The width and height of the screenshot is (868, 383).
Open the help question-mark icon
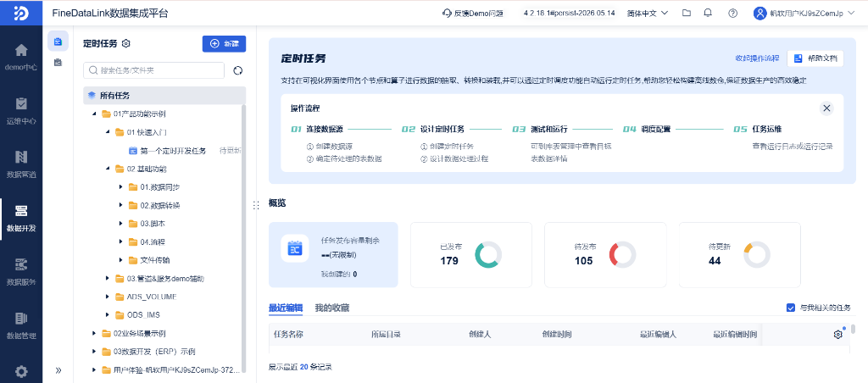point(733,14)
